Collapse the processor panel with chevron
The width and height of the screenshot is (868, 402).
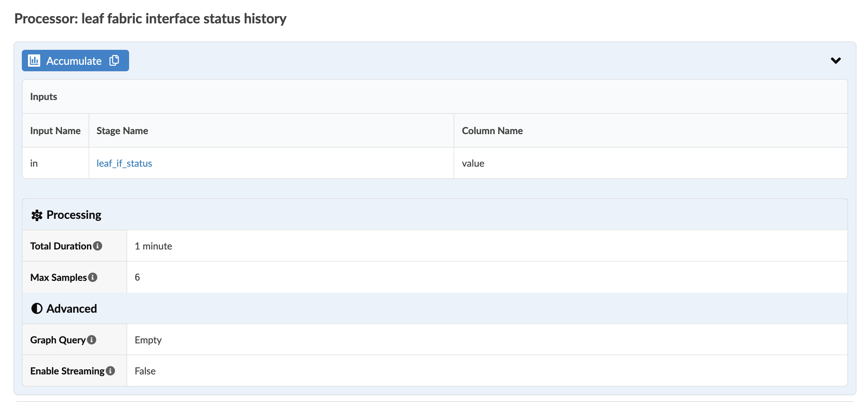pyautogui.click(x=835, y=61)
